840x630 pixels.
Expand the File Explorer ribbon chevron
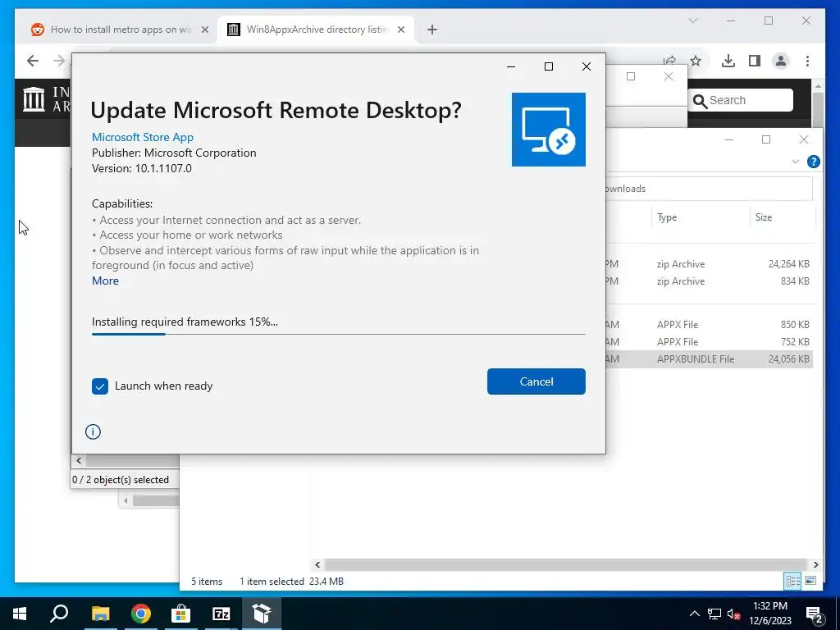pyautogui.click(x=796, y=162)
